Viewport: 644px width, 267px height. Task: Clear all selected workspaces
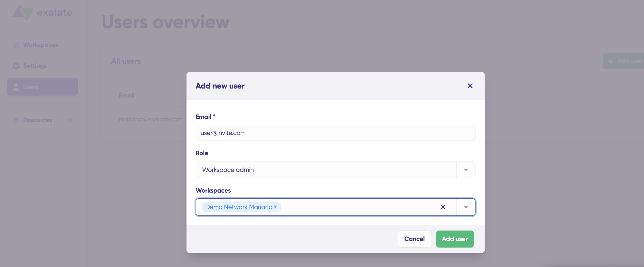[442, 207]
